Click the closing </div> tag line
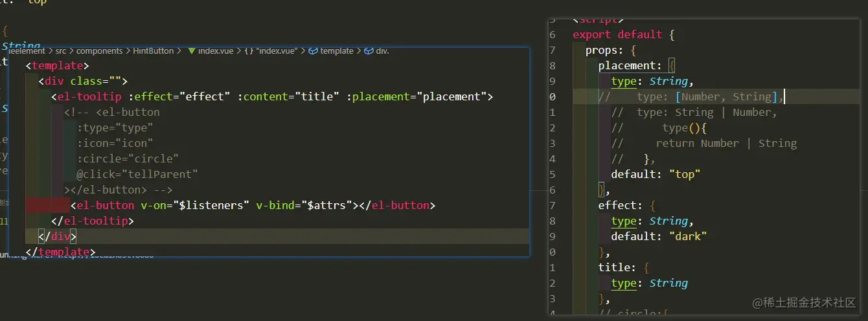 pyautogui.click(x=58, y=236)
